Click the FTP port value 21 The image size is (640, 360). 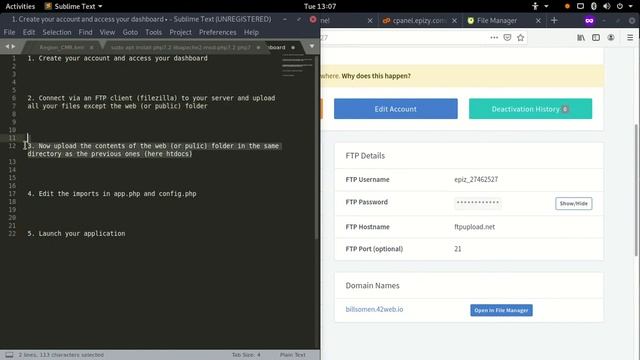coord(458,249)
